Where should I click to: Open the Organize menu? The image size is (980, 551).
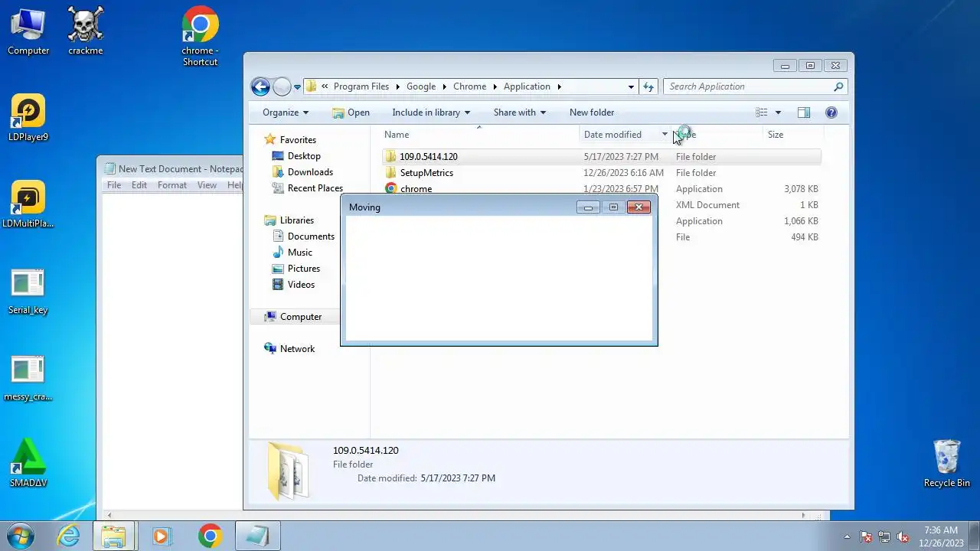[x=285, y=112]
